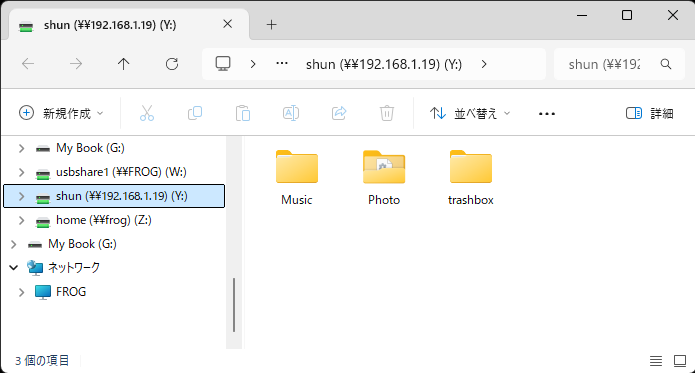
Task: Click the Copy icon in toolbar
Action: [x=195, y=113]
